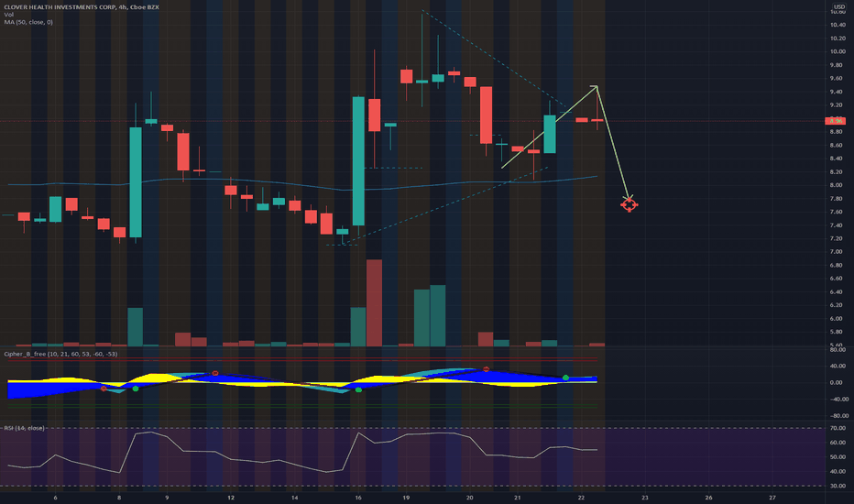
Task: Click the red crosshair price target marker
Action: [630, 205]
